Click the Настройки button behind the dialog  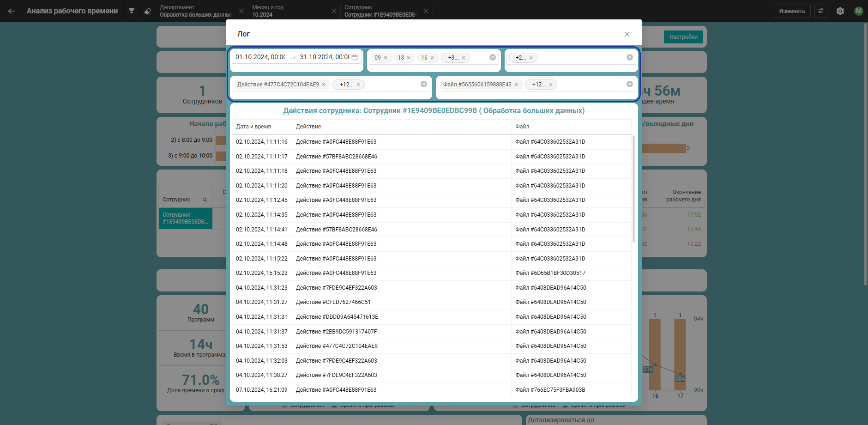coord(683,37)
